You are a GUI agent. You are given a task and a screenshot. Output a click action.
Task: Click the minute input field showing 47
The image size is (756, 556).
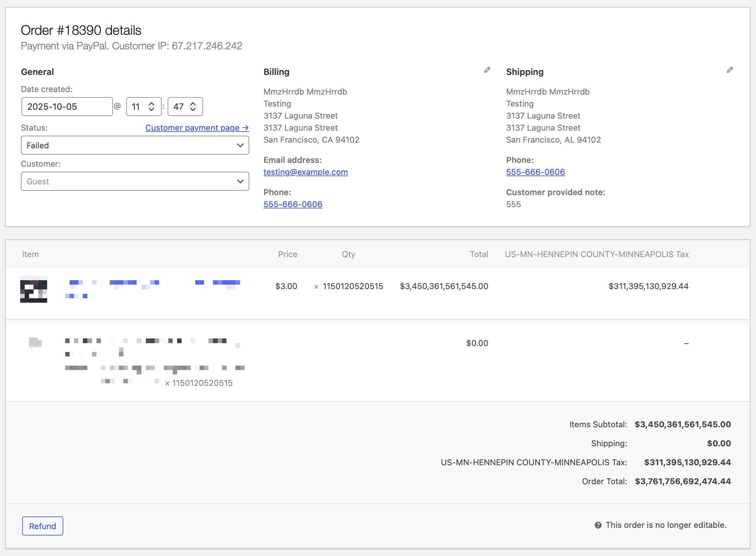179,107
